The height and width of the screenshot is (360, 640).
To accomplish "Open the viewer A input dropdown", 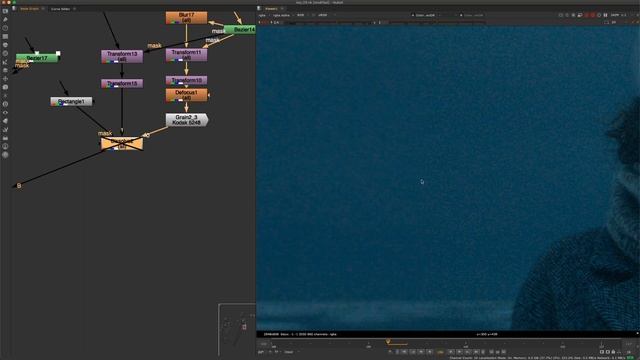I will coord(427,15).
